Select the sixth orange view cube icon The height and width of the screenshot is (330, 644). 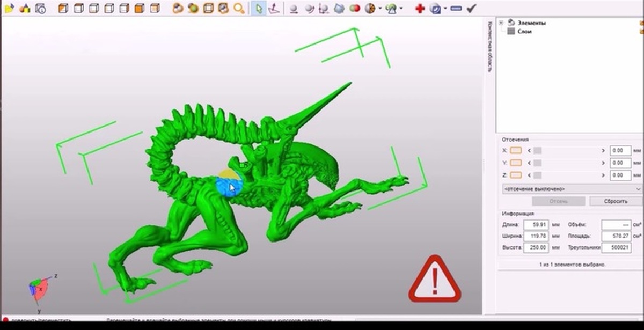[139, 8]
